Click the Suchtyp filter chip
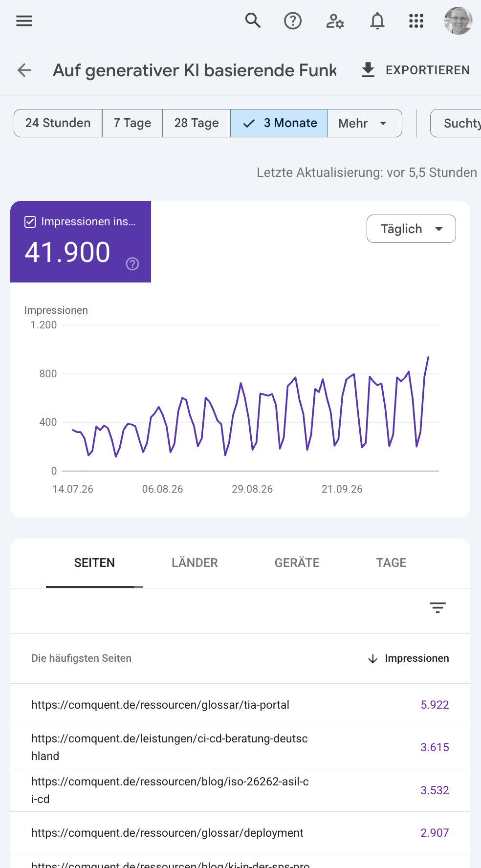 tap(456, 123)
